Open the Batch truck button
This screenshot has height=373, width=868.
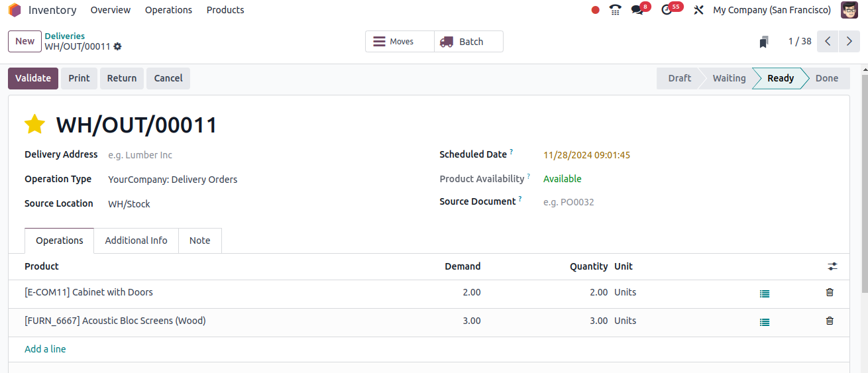469,41
